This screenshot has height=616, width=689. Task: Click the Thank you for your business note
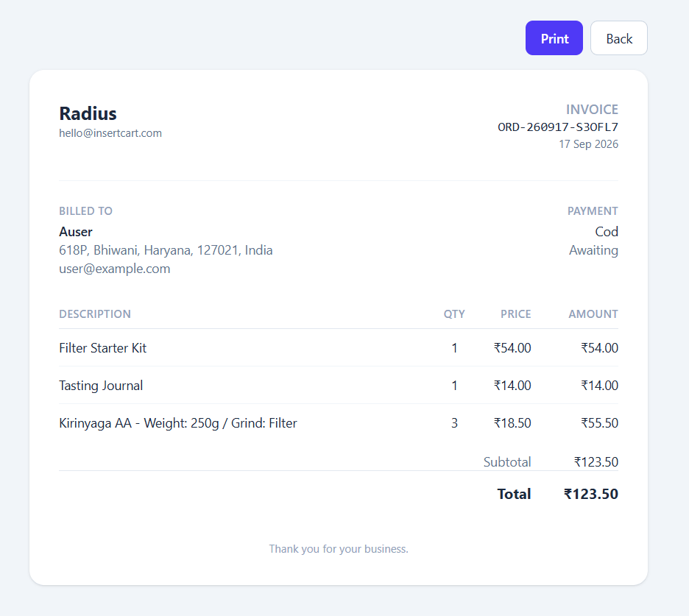tap(339, 549)
